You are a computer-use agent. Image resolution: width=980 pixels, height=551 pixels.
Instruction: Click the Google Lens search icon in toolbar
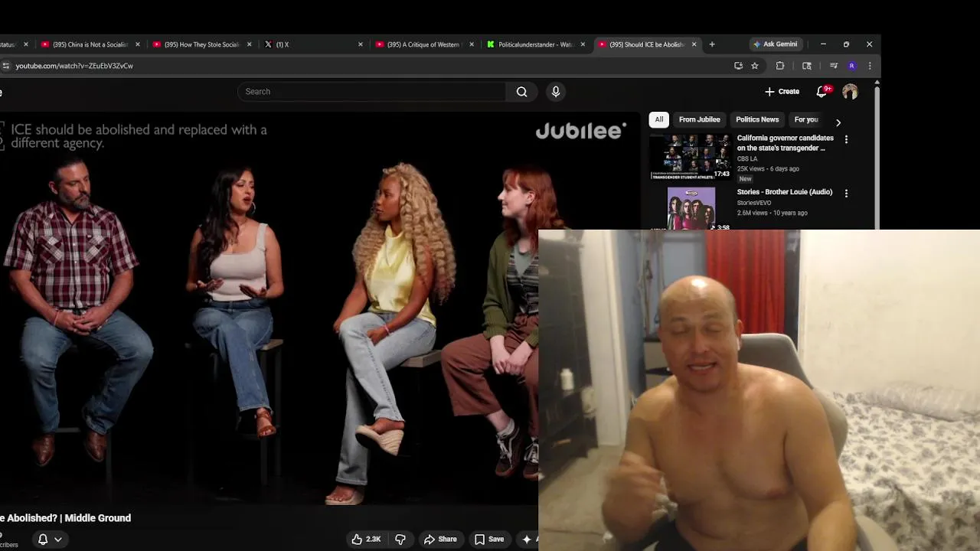807,66
